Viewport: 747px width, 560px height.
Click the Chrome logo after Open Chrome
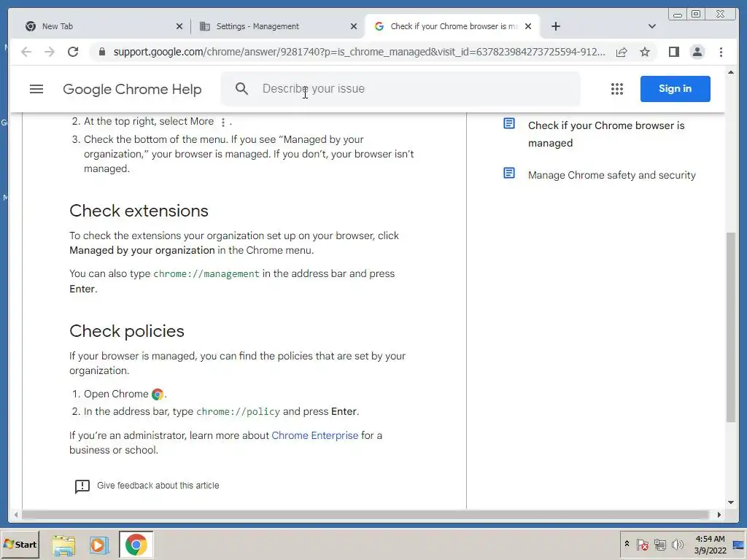(x=158, y=394)
